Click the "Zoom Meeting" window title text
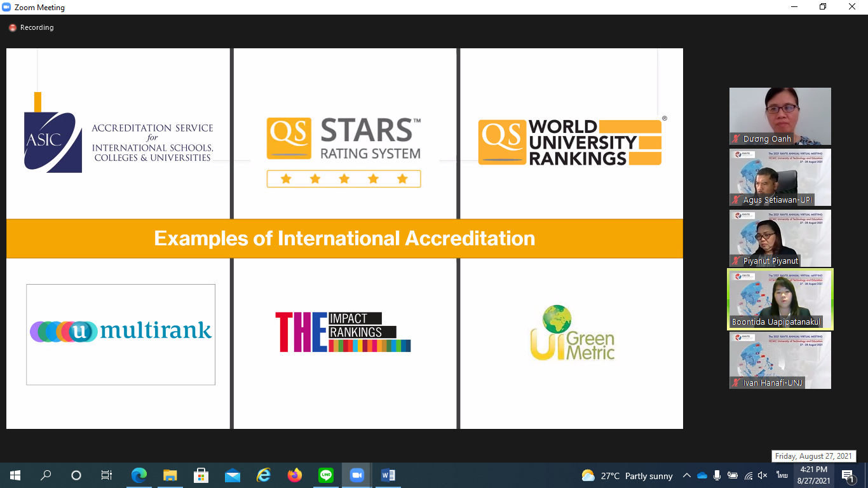The image size is (868, 488). [x=40, y=8]
